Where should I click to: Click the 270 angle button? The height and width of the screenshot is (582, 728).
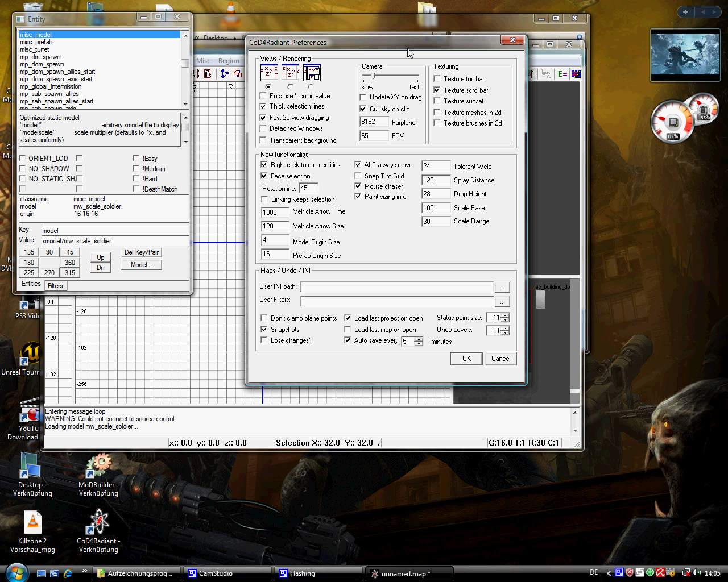(49, 273)
